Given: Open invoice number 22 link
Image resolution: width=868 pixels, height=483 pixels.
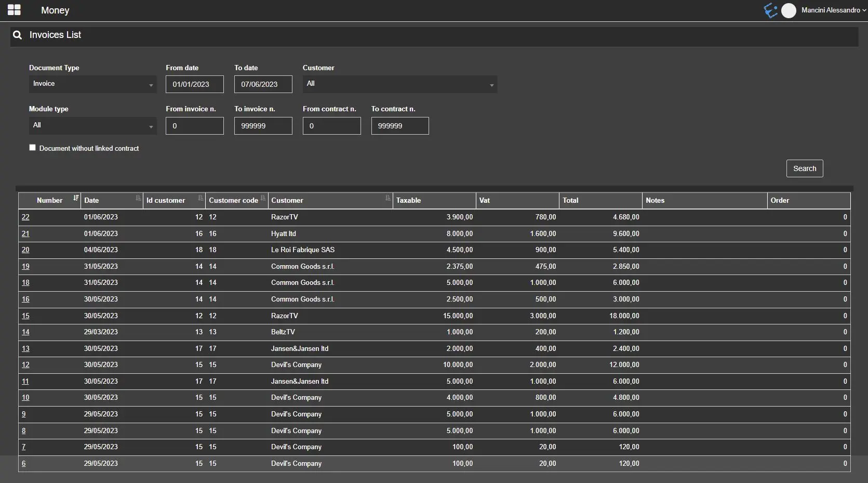Looking at the screenshot, I should click(x=25, y=217).
